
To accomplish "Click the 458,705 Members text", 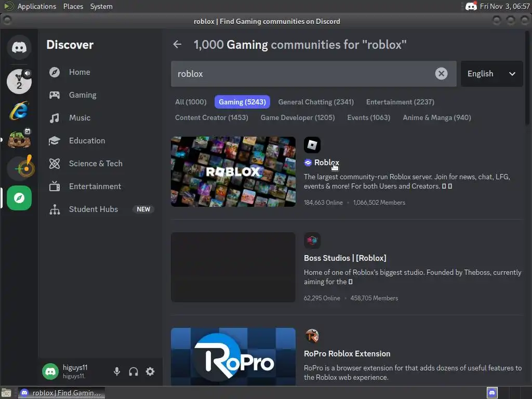I will [374, 298].
